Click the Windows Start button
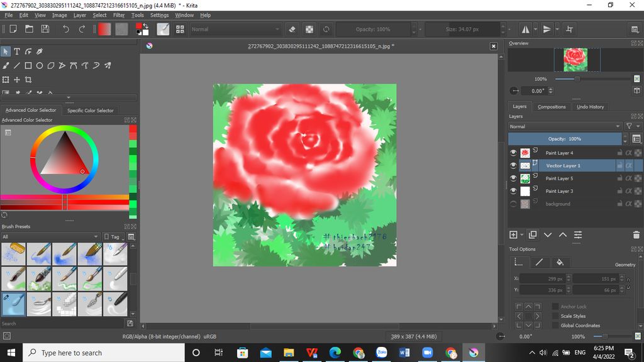This screenshot has width=644, height=362. (x=11, y=353)
